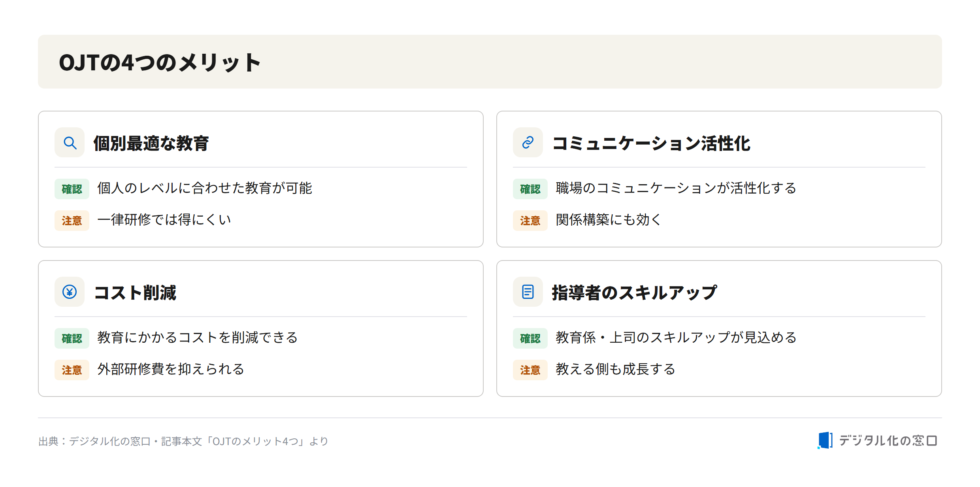
Task: Click the green 確認 badge beside 教育にかかるコストを削減できる
Action: coord(72,338)
